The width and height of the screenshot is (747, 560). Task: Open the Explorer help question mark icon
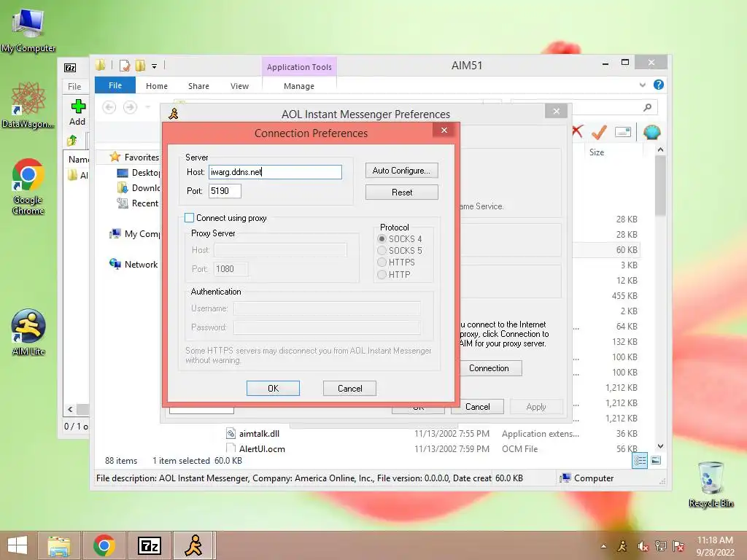(659, 85)
